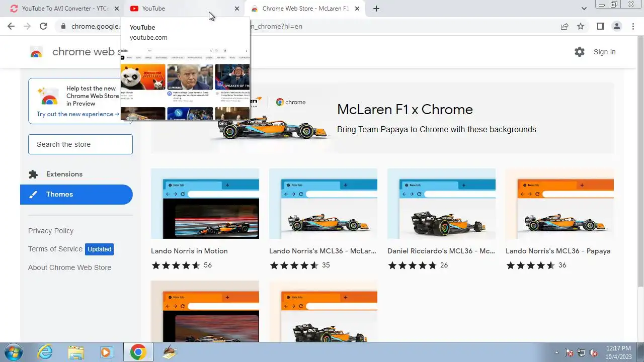Click the Chrome taskbar icon

click(x=138, y=352)
